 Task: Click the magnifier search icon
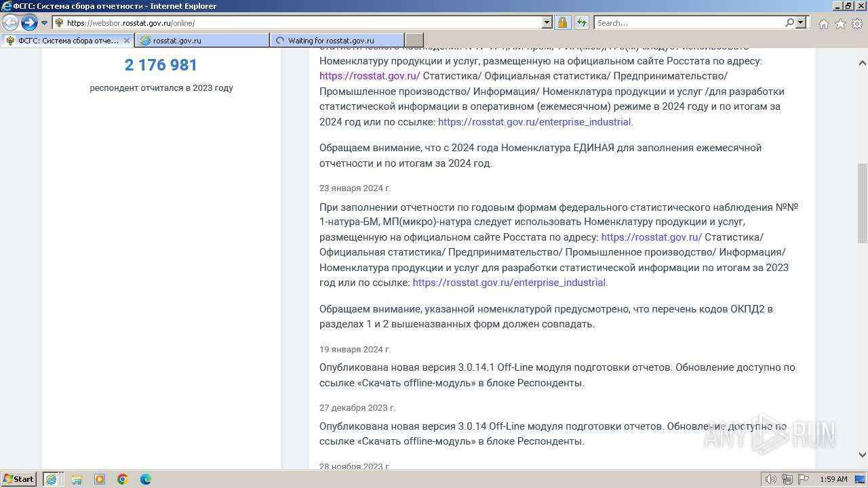(789, 23)
